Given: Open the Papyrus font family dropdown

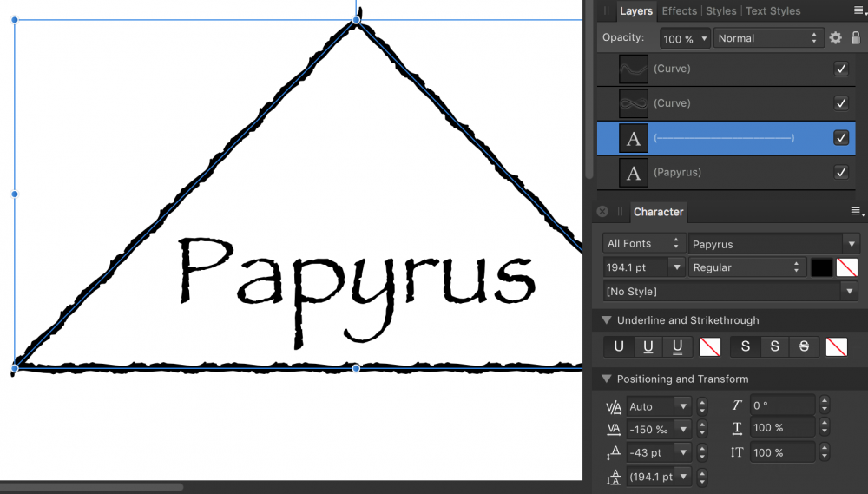Looking at the screenshot, I should click(x=774, y=245).
